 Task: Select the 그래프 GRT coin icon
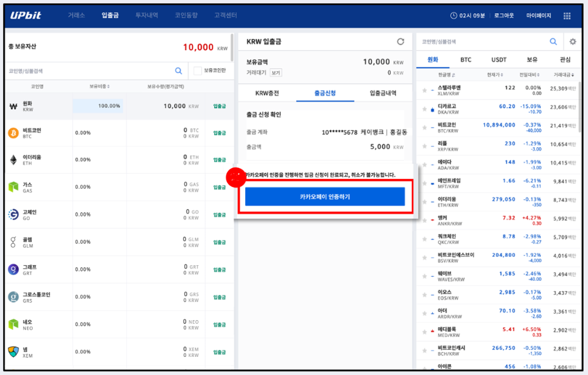tap(13, 269)
